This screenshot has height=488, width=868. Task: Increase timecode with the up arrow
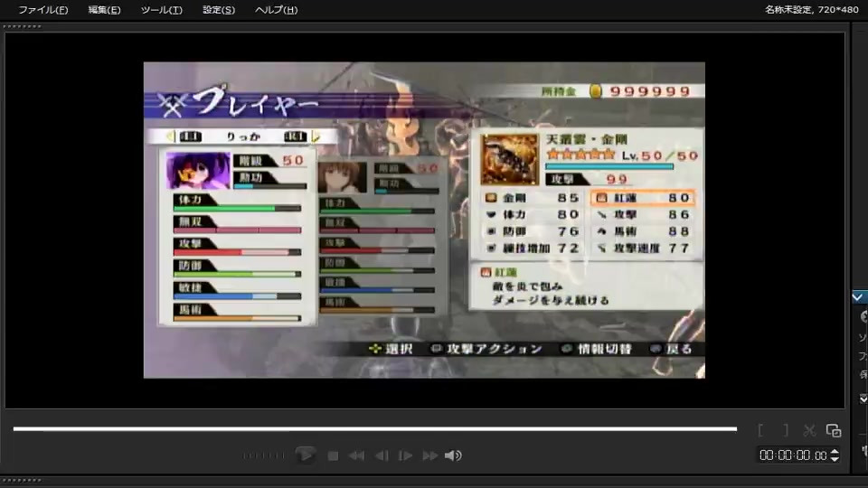tap(835, 452)
